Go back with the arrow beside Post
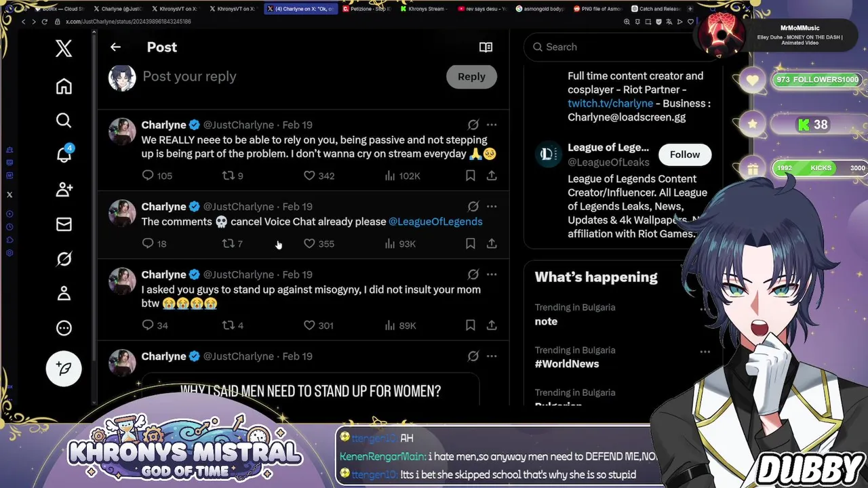 115,47
